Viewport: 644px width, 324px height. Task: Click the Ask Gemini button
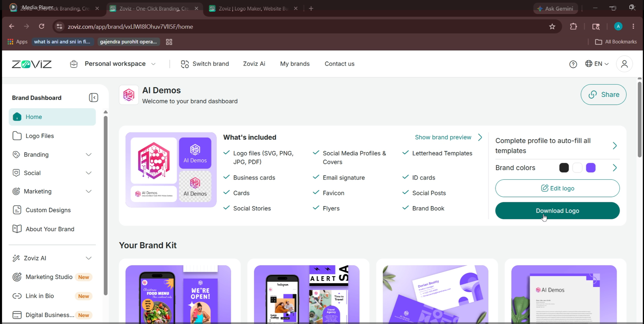tap(555, 8)
